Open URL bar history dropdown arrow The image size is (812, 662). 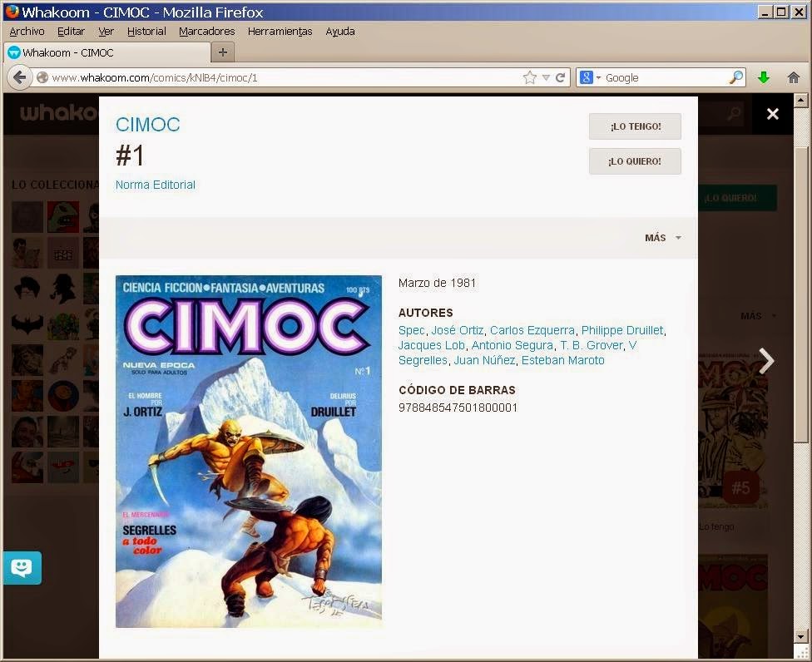(546, 77)
